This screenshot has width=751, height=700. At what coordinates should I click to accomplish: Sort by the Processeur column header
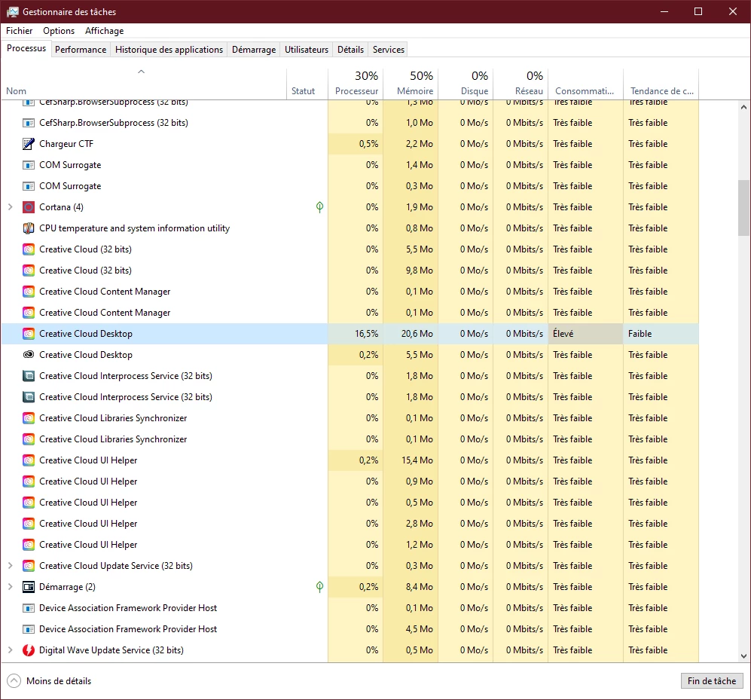(356, 84)
